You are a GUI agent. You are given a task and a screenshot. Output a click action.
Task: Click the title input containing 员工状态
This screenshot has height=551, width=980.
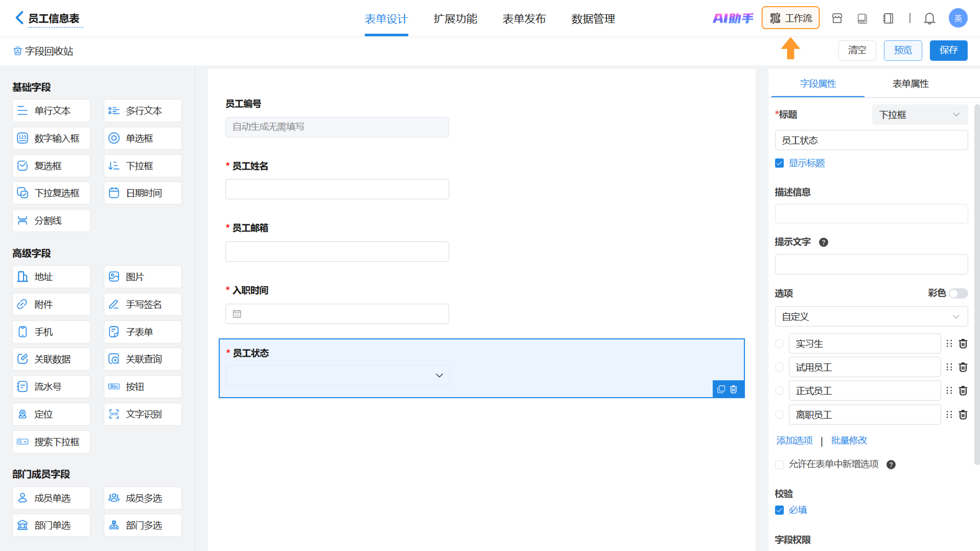(871, 140)
